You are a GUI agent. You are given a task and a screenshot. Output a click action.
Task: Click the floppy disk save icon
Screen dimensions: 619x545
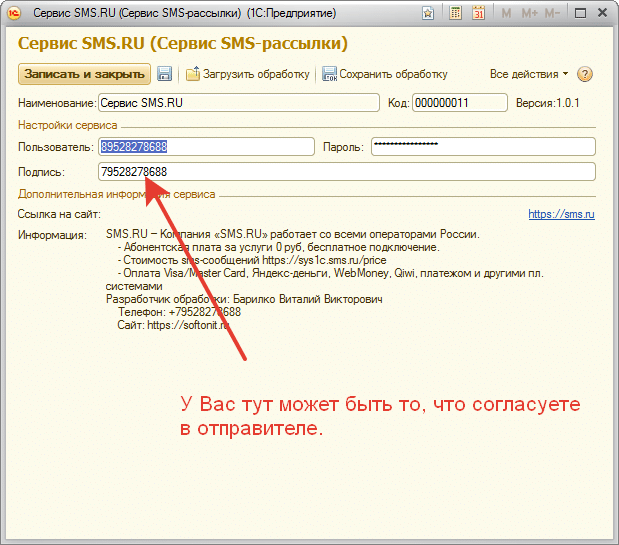point(165,74)
